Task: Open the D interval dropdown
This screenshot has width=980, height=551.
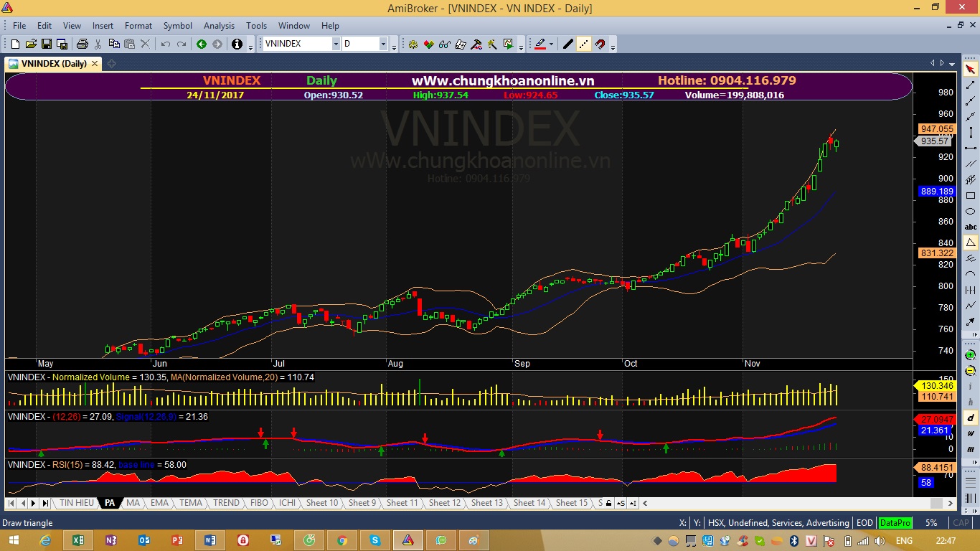Action: pyautogui.click(x=383, y=44)
